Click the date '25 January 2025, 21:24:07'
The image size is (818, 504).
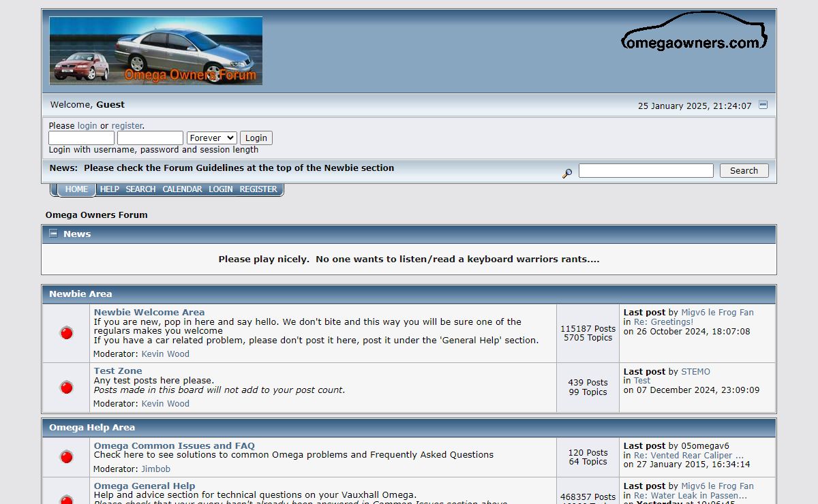point(695,106)
